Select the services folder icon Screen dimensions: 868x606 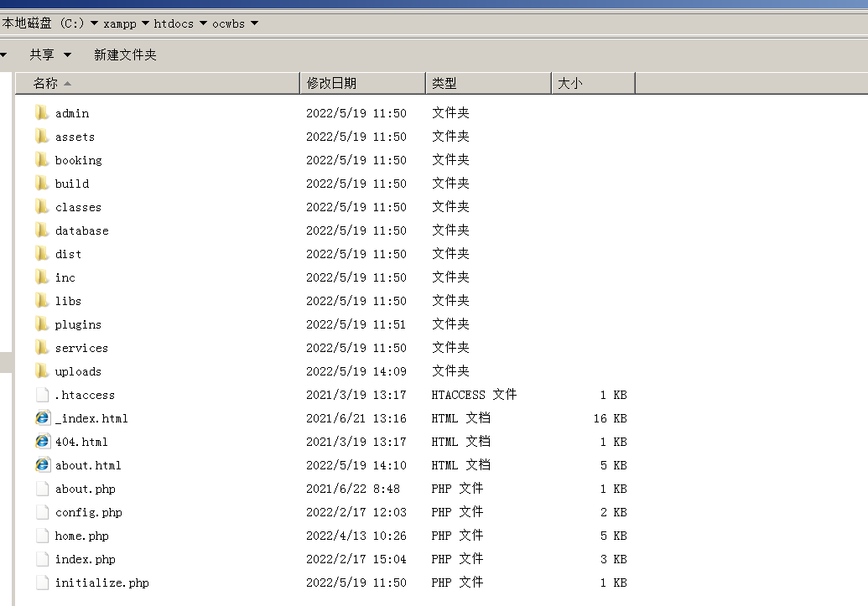[x=42, y=348]
